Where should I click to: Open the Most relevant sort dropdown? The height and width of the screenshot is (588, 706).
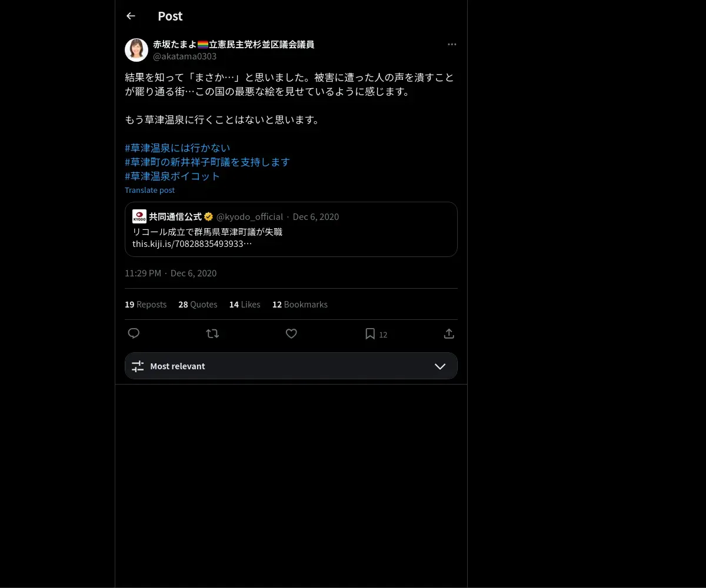coord(291,366)
